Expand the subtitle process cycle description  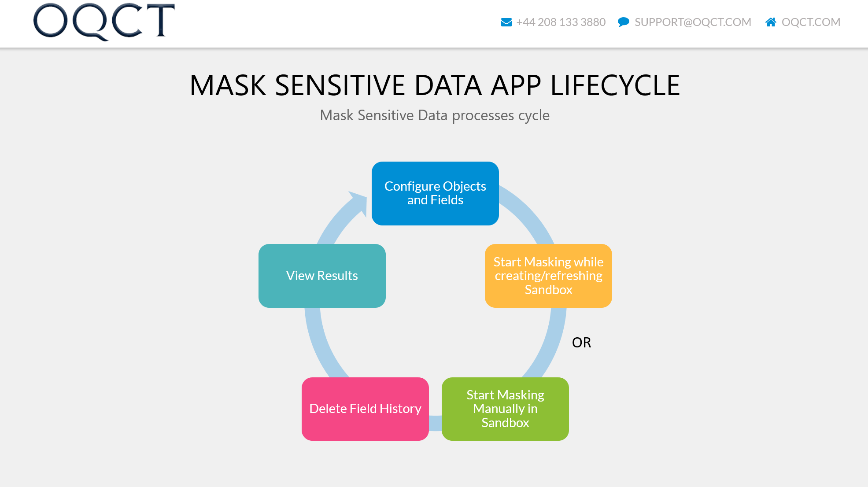435,115
